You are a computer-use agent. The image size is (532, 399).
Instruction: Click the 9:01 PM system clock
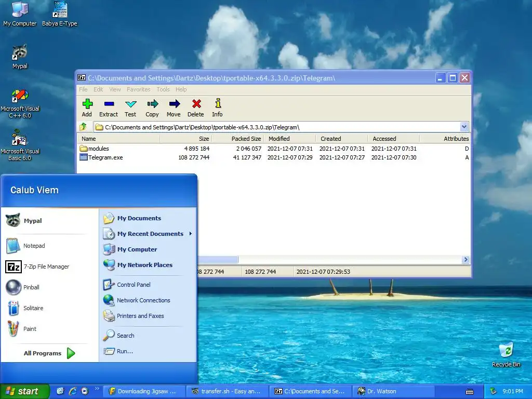pyautogui.click(x=513, y=391)
